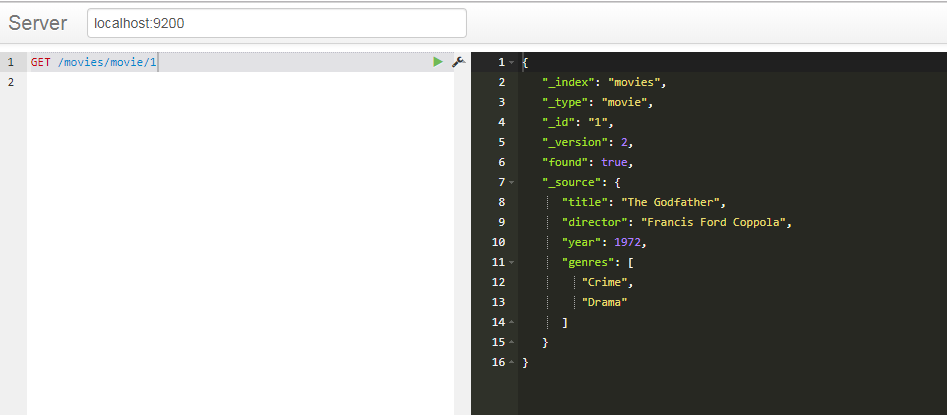Select the "Crime" genre
This screenshot has width=947, height=415.
[605, 282]
